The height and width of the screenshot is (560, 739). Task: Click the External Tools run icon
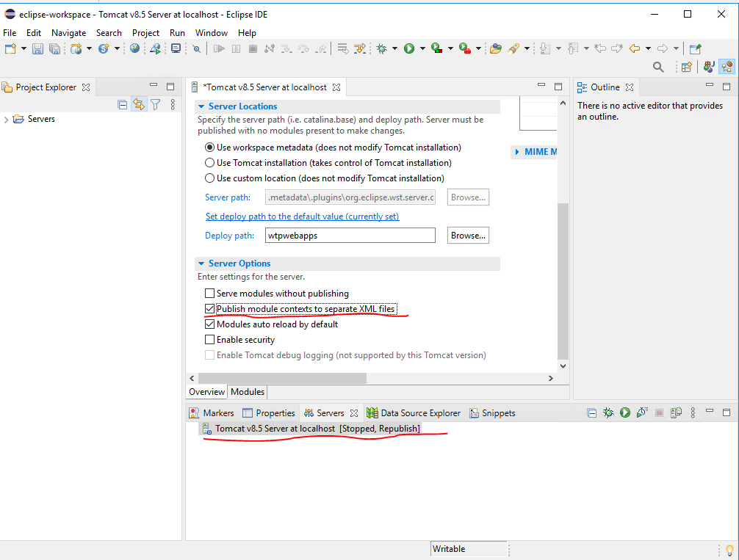pyautogui.click(x=465, y=48)
